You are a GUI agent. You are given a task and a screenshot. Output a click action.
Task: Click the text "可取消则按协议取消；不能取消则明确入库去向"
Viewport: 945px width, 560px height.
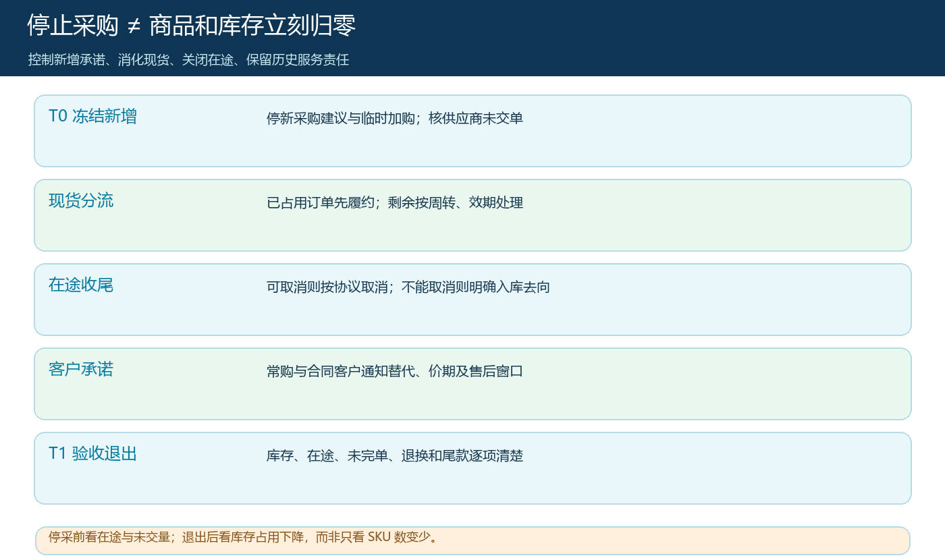[408, 287]
